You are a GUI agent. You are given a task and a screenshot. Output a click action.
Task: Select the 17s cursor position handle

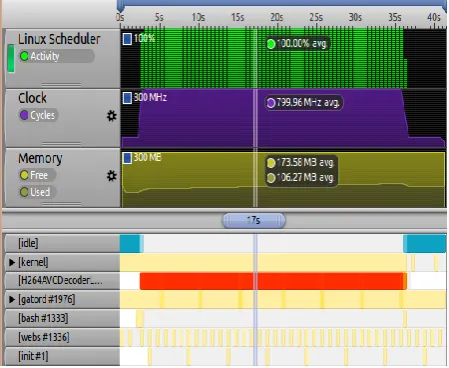(254, 220)
